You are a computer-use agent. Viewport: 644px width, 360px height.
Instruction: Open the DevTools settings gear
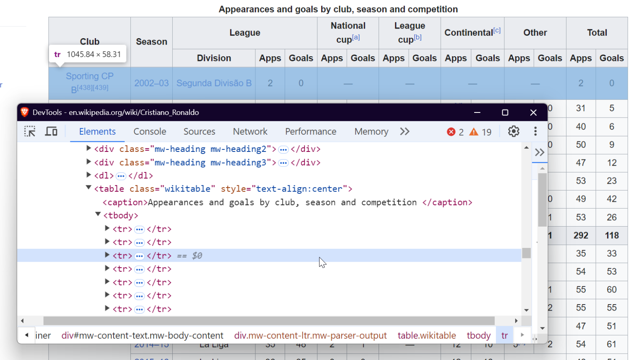click(514, 131)
